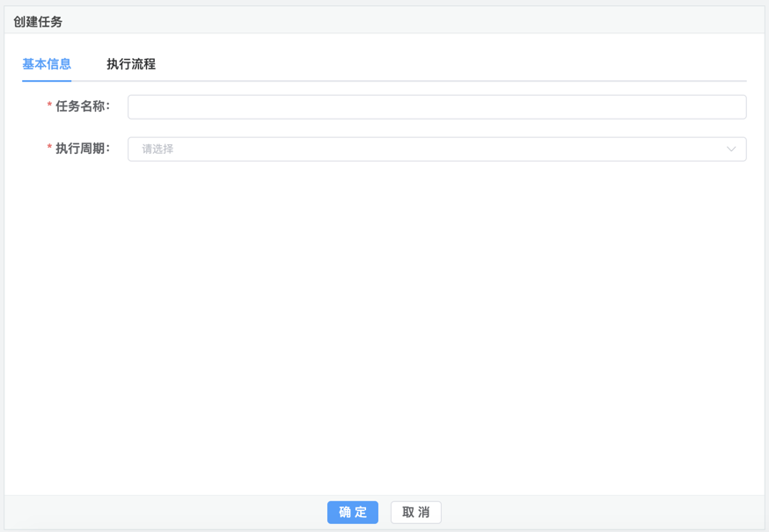Cancel with the 取消 button
Screen dimensions: 769x532
416,513
